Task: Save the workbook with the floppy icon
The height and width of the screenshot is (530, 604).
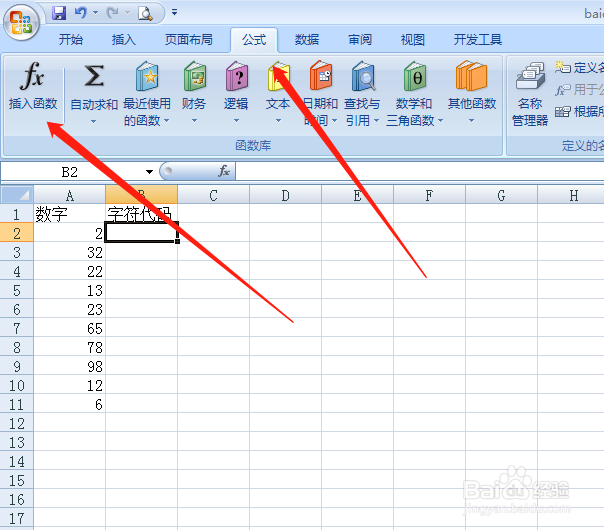Action: pos(59,13)
